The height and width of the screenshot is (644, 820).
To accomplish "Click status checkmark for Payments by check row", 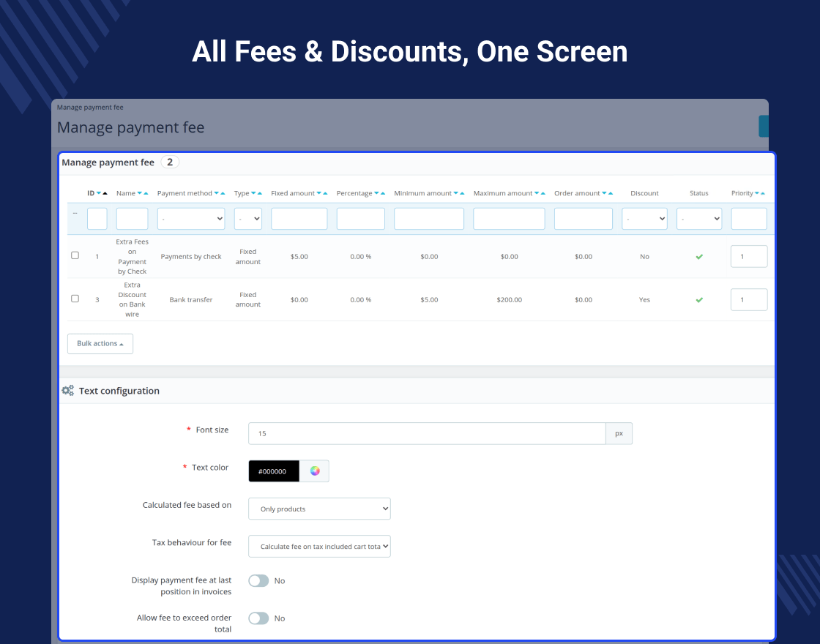I will click(x=699, y=257).
